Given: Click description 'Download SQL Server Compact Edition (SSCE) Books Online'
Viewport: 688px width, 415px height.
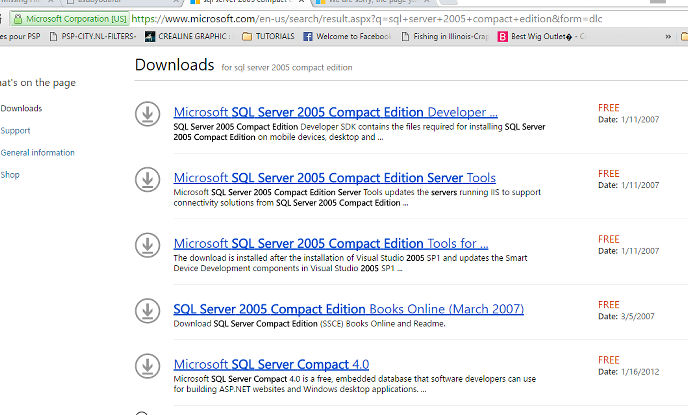Looking at the screenshot, I should (309, 324).
